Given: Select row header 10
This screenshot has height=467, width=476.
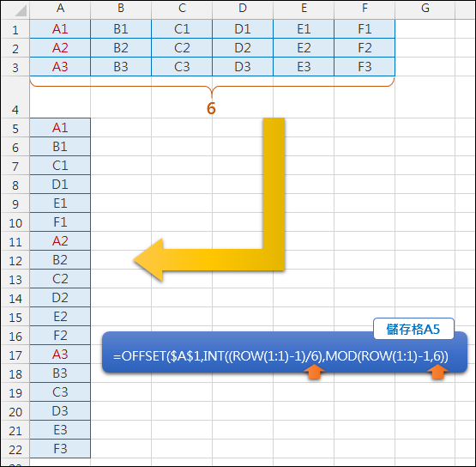Looking at the screenshot, I should pos(15,222).
